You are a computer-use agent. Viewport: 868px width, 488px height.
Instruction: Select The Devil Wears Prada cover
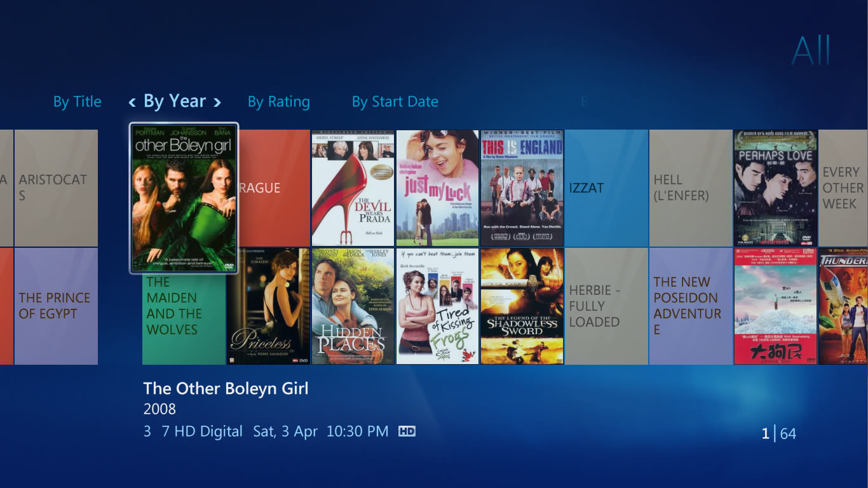(353, 188)
